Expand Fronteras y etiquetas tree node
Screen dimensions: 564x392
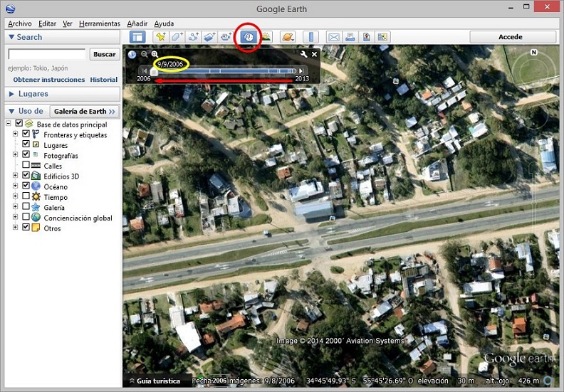coord(15,134)
